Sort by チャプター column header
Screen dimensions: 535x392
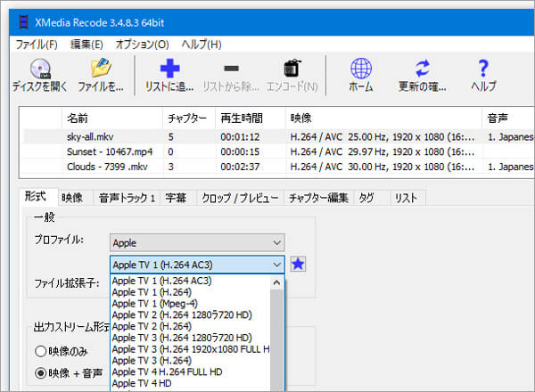click(x=189, y=118)
